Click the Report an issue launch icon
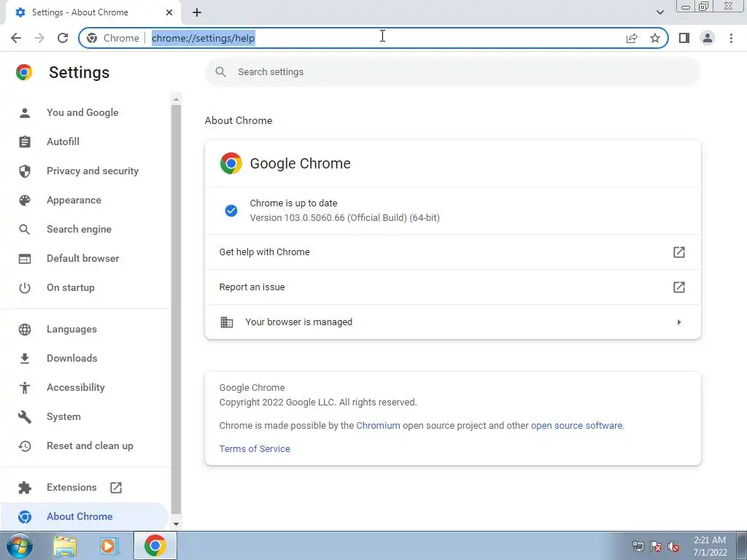The height and width of the screenshot is (560, 747). 679,287
